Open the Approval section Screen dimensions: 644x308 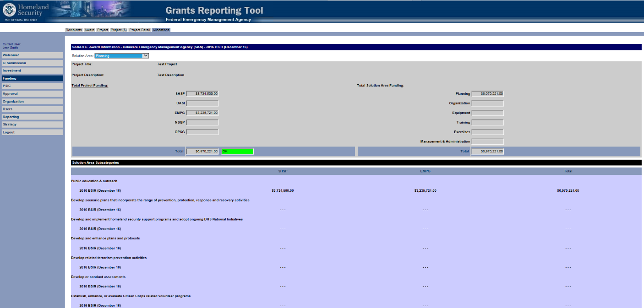coord(32,94)
